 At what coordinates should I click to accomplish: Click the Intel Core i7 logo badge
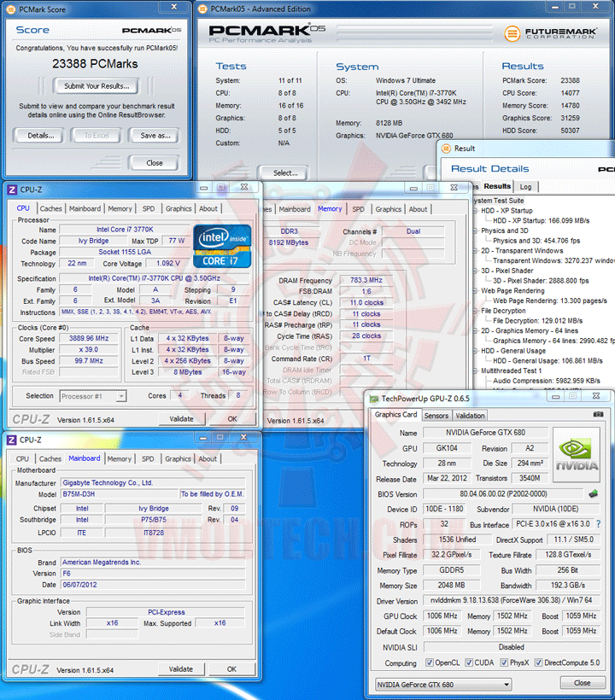tap(222, 246)
